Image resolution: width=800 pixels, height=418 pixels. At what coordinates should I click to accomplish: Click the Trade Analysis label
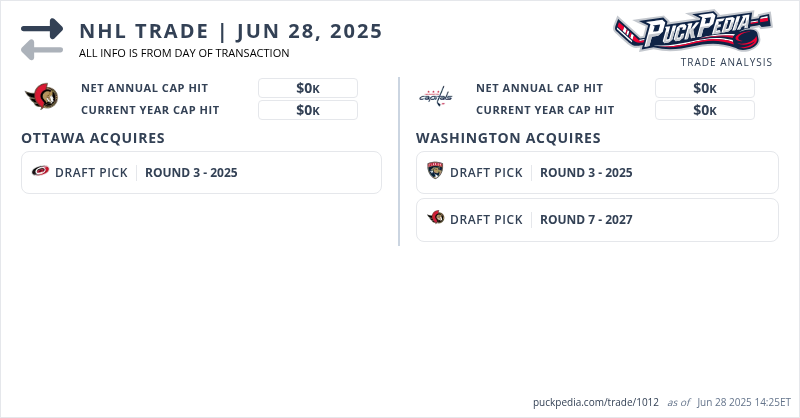tap(726, 62)
